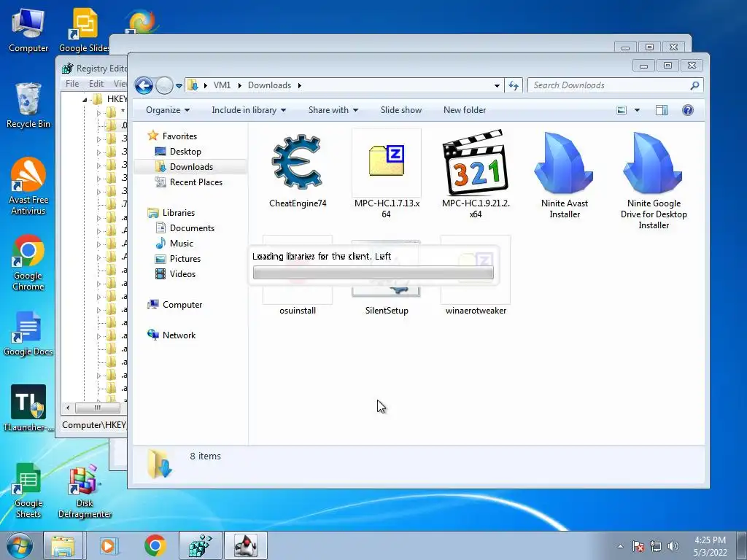Open the Edit menu in Registry Editor
Screen dimensions: 747x560
tap(96, 84)
